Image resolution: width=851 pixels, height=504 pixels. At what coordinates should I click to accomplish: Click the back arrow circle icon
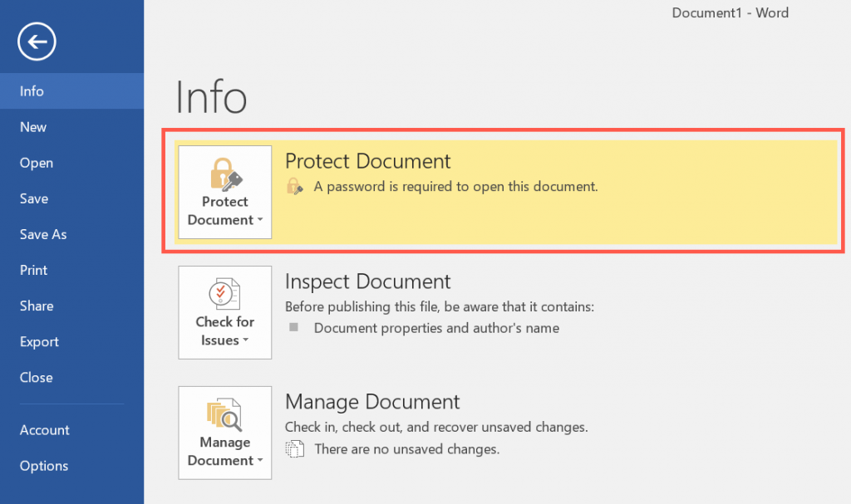[x=37, y=41]
